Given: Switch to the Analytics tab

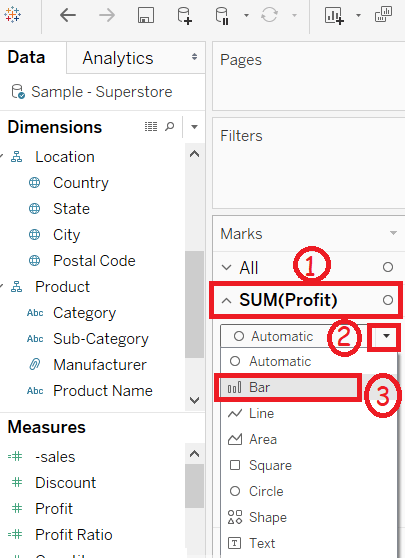Looking at the screenshot, I should (x=118, y=58).
